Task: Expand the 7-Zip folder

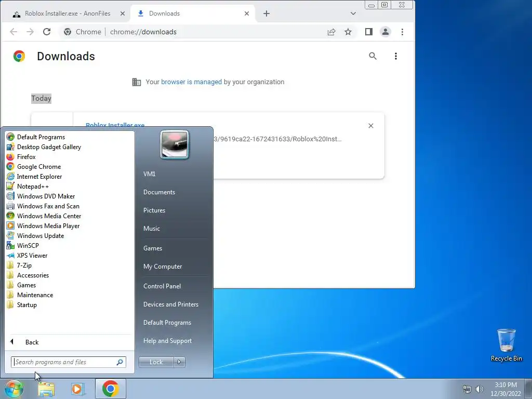Action: pos(24,265)
